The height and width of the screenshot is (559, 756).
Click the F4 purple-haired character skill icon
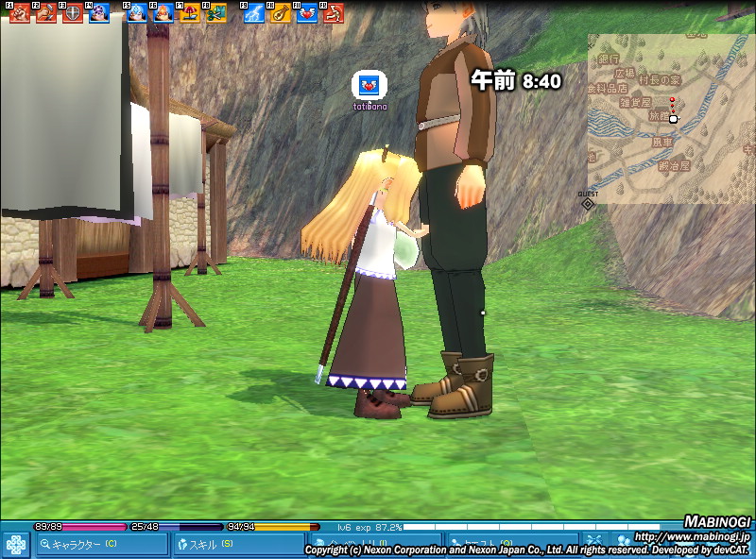[99, 13]
